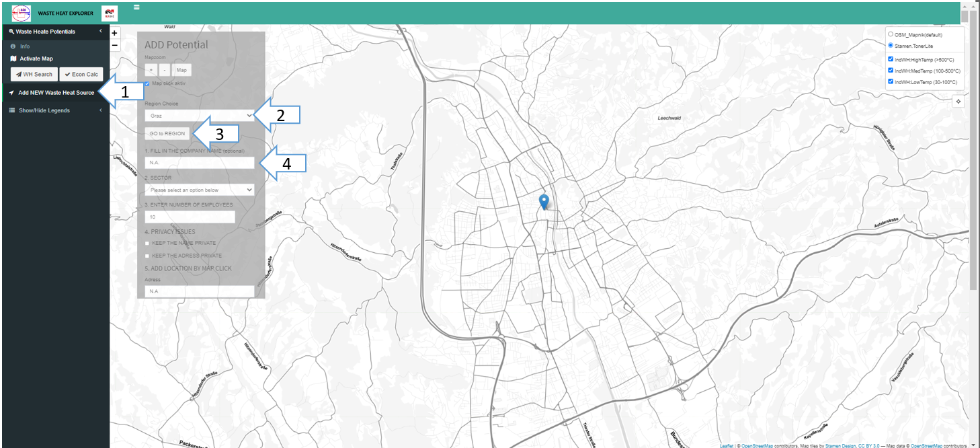Image resolution: width=980 pixels, height=448 pixels.
Task: Open the Leaflet attribution link
Action: pyautogui.click(x=727, y=445)
